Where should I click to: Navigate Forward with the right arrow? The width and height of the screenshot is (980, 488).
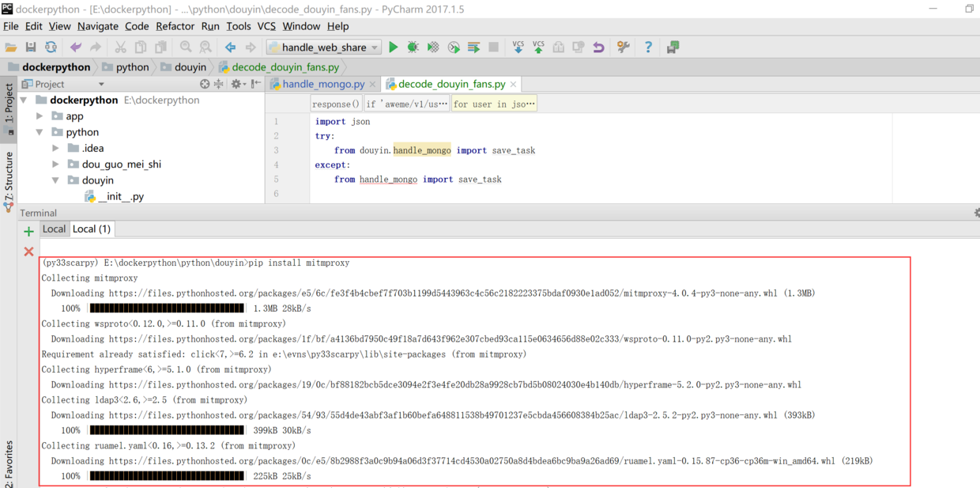251,47
